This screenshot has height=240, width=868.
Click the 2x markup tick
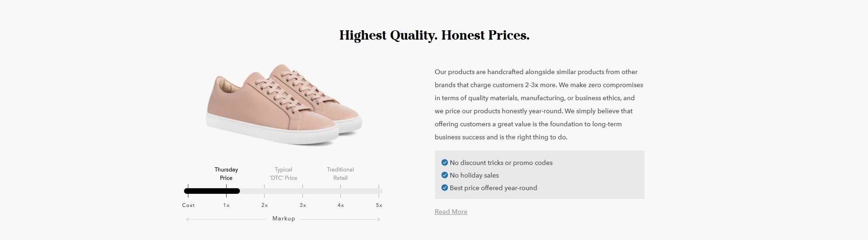(264, 205)
